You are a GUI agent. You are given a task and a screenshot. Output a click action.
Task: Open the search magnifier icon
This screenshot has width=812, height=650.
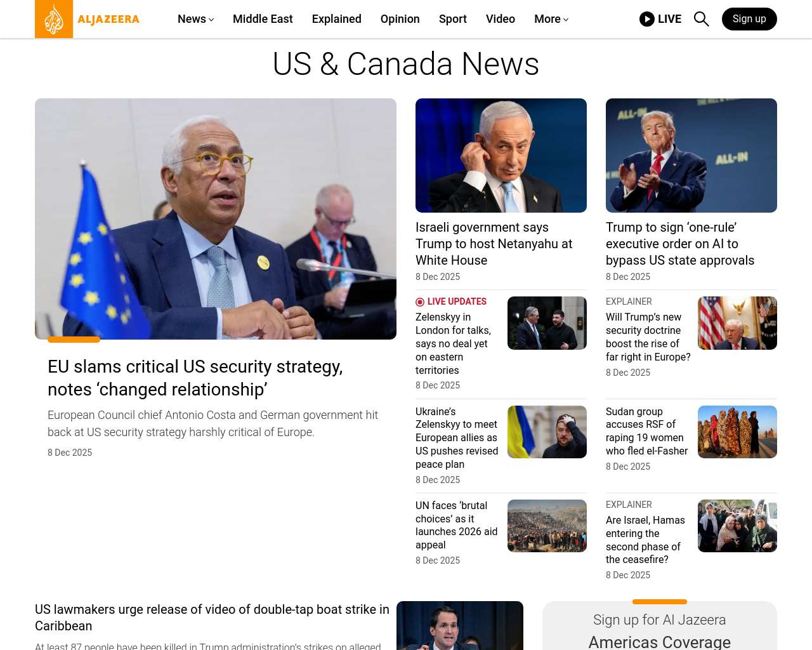(x=701, y=19)
